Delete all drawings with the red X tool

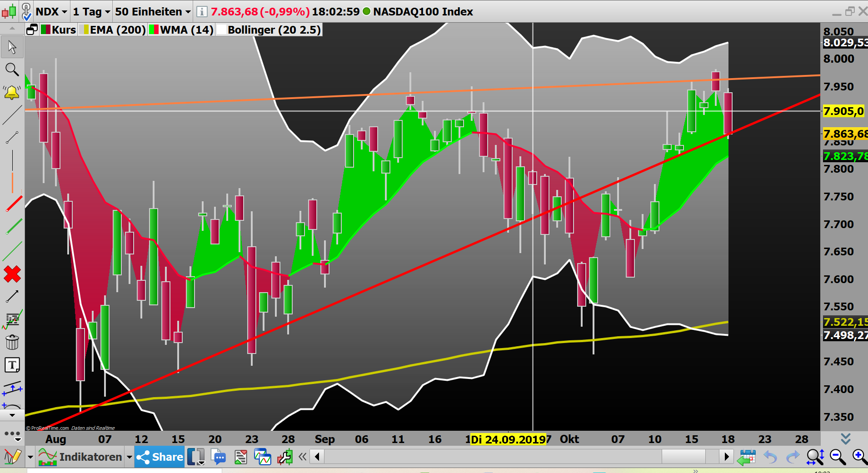tap(12, 274)
